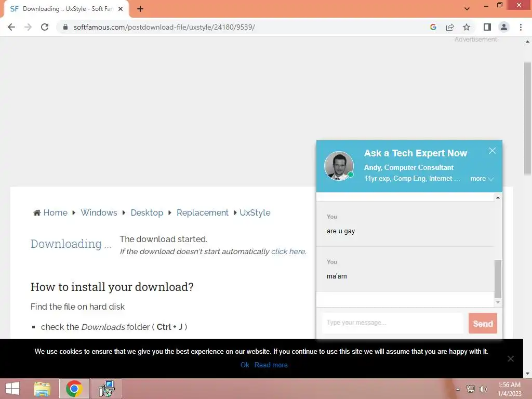532x399 pixels.
Task: Dismiss the cookie banner with X
Action: pos(510,358)
